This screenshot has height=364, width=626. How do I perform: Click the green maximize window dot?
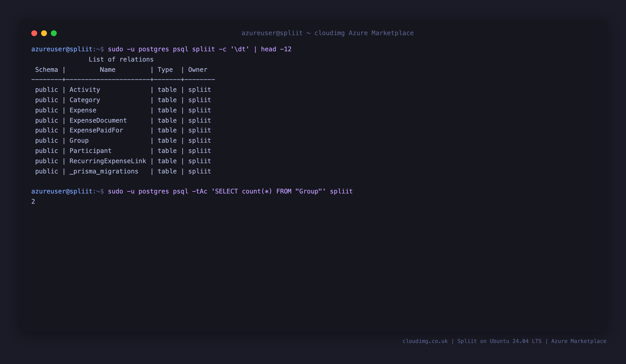(54, 33)
